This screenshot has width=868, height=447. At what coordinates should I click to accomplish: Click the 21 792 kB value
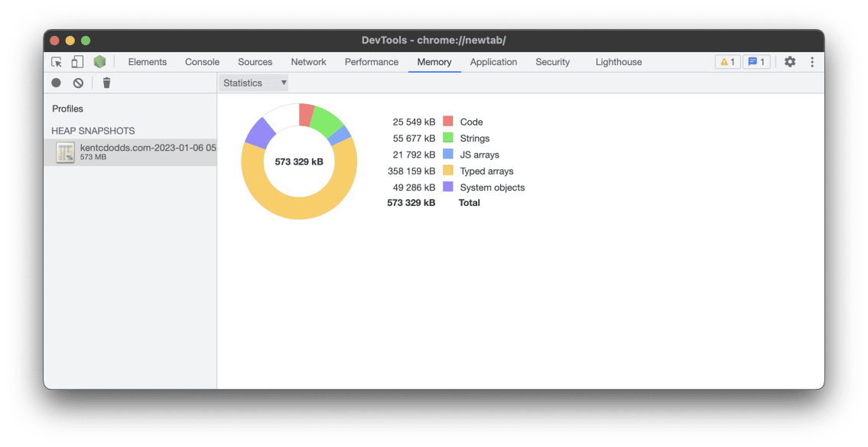click(414, 155)
